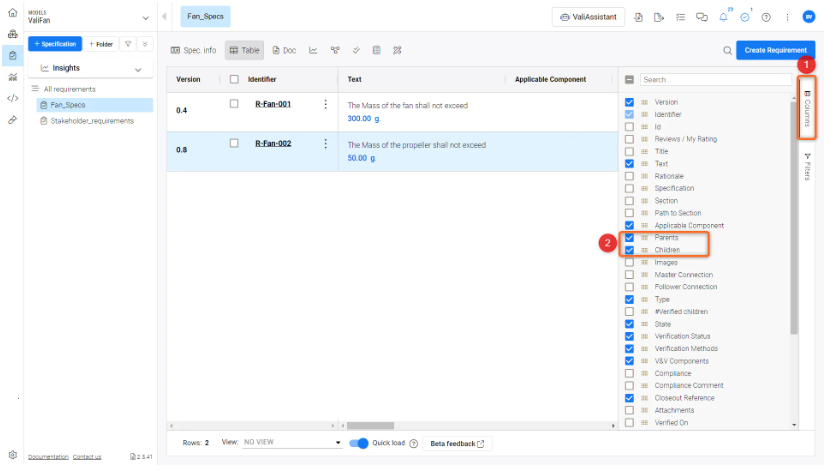
Task: Open row menu for R-Fan-001
Action: 325,104
